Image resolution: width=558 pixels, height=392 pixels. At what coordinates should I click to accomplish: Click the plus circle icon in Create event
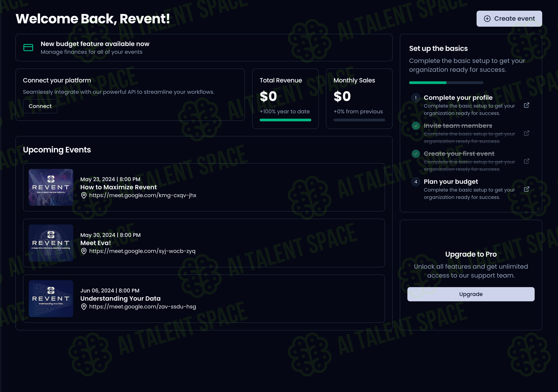487,19
